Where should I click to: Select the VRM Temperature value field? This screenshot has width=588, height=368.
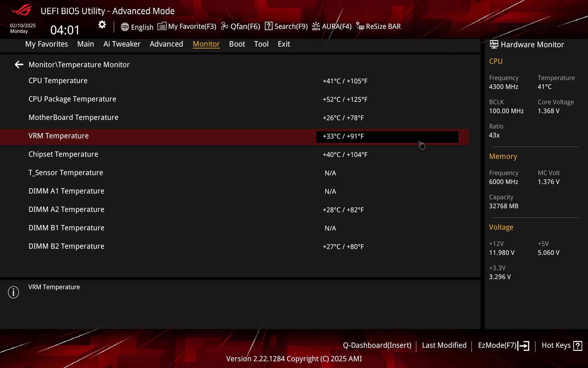(387, 137)
